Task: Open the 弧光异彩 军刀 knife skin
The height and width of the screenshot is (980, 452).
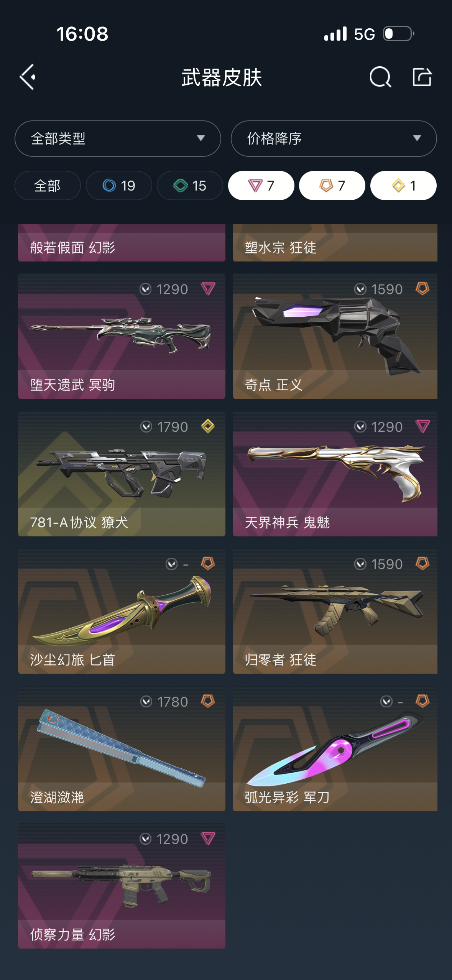Action: [335, 749]
